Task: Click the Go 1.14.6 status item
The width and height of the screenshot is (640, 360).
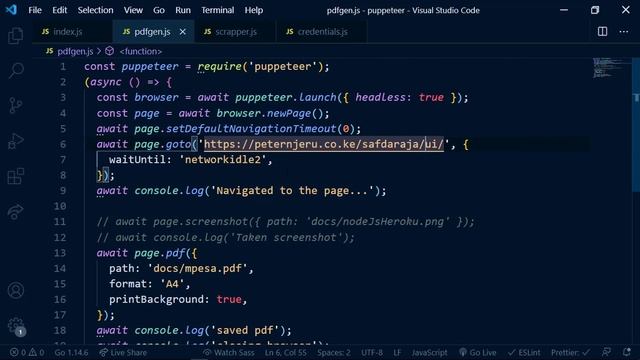Action: pos(71,353)
